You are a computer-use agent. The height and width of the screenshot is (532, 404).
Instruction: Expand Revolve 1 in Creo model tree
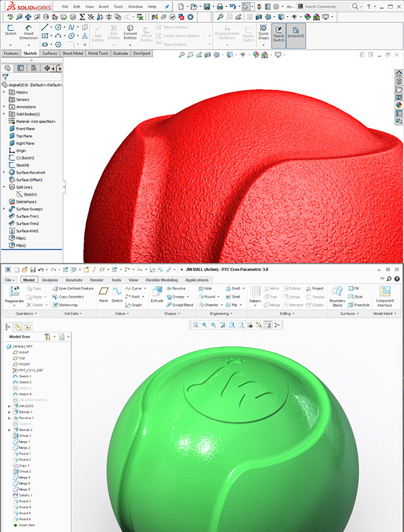(9, 418)
